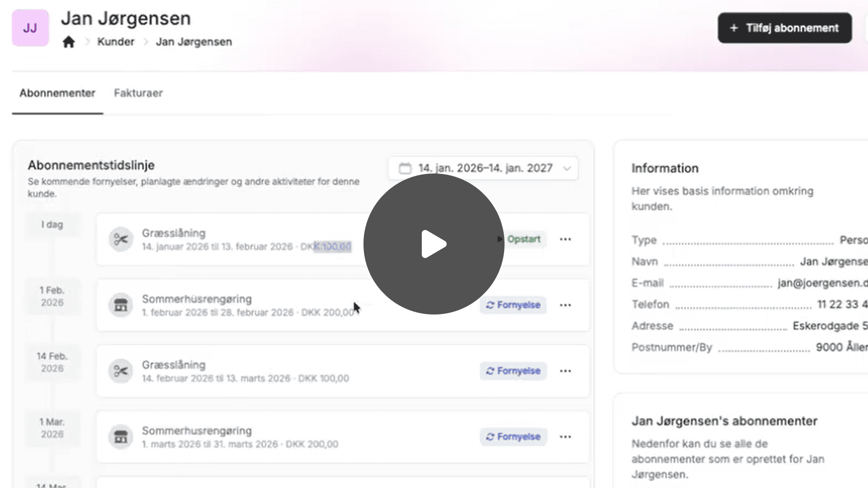Open three-dot menu for the Opstart Græsslåning entry
This screenshot has height=488, width=868.
pos(565,239)
